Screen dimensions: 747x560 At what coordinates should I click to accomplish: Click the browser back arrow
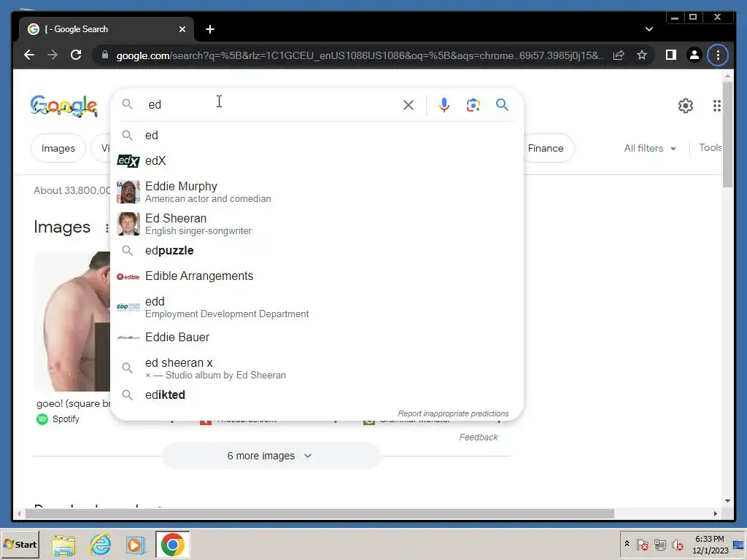tap(29, 55)
